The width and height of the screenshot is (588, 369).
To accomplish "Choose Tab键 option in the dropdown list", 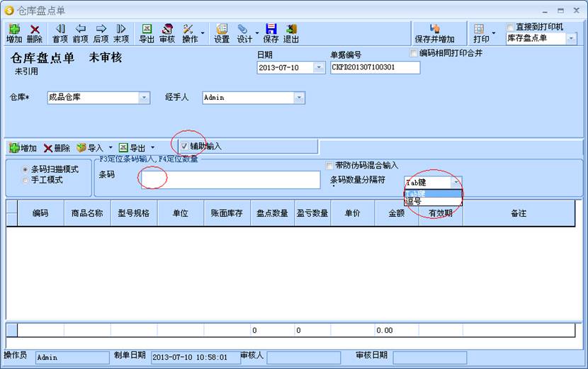I will [x=416, y=193].
